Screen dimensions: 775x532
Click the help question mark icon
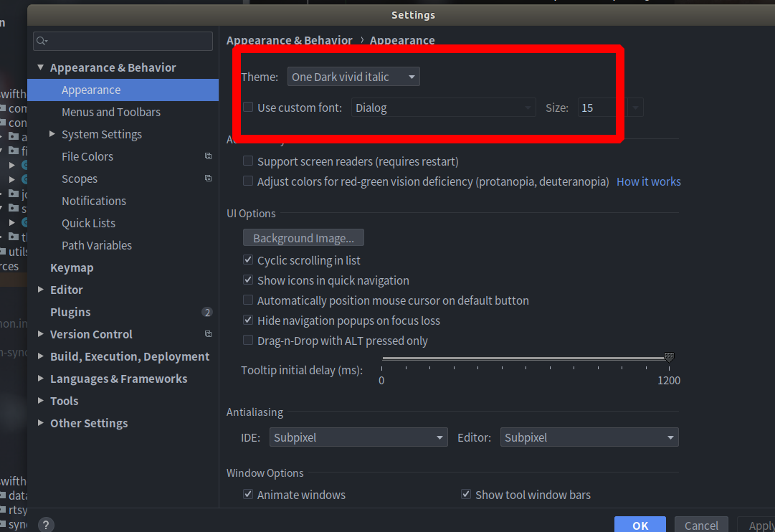point(46,524)
